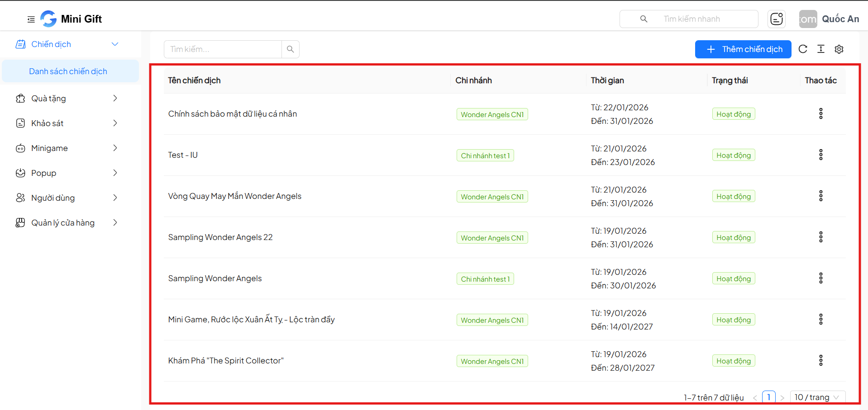The image size is (868, 410).
Task: Expand the Quản lý cửa hàng submenu chevron
Action: coord(115,223)
